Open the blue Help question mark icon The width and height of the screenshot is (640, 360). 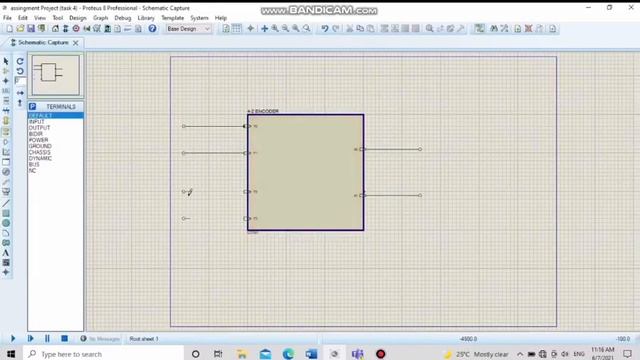[x=152, y=29]
